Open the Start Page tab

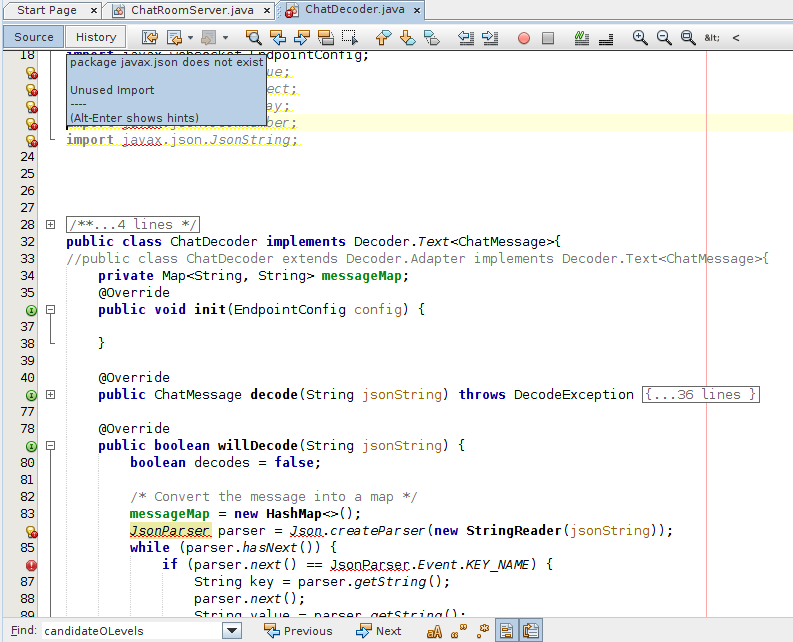[47, 10]
